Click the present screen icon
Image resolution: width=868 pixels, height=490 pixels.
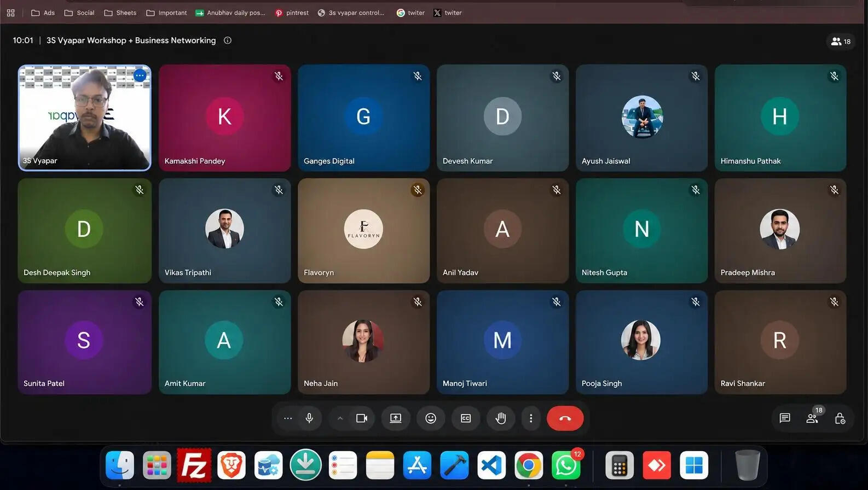coord(396,418)
